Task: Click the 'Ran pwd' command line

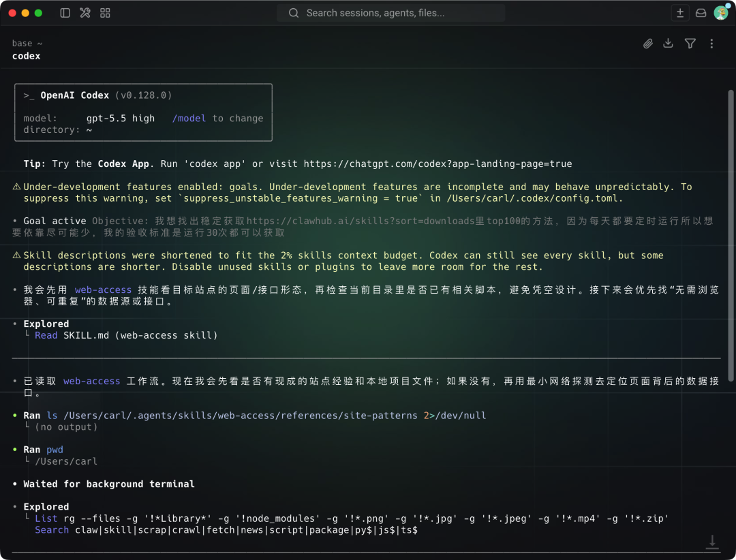Action: pos(43,450)
